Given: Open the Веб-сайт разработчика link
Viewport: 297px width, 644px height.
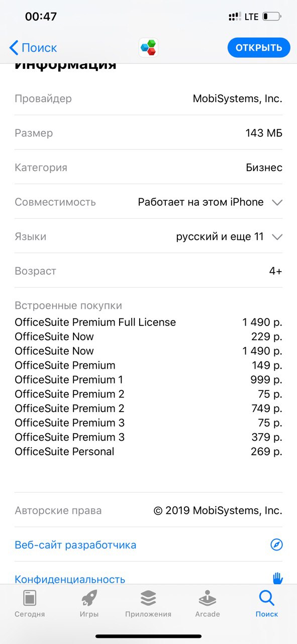Looking at the screenshot, I should [75, 545].
